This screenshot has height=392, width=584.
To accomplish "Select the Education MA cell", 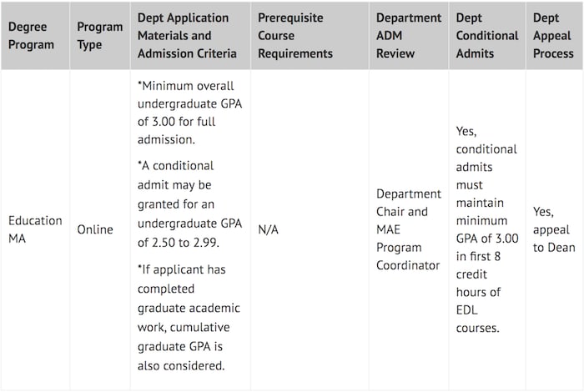I will [35, 229].
